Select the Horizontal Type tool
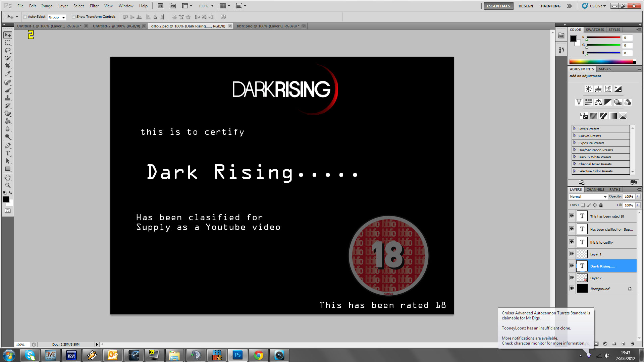This screenshot has width=644, height=362. (x=8, y=154)
